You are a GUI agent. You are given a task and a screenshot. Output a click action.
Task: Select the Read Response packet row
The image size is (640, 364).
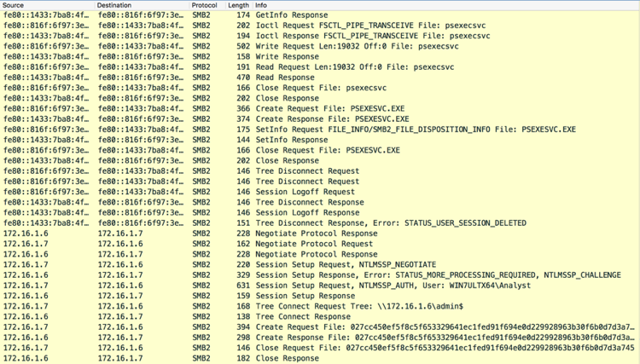pos(320,78)
